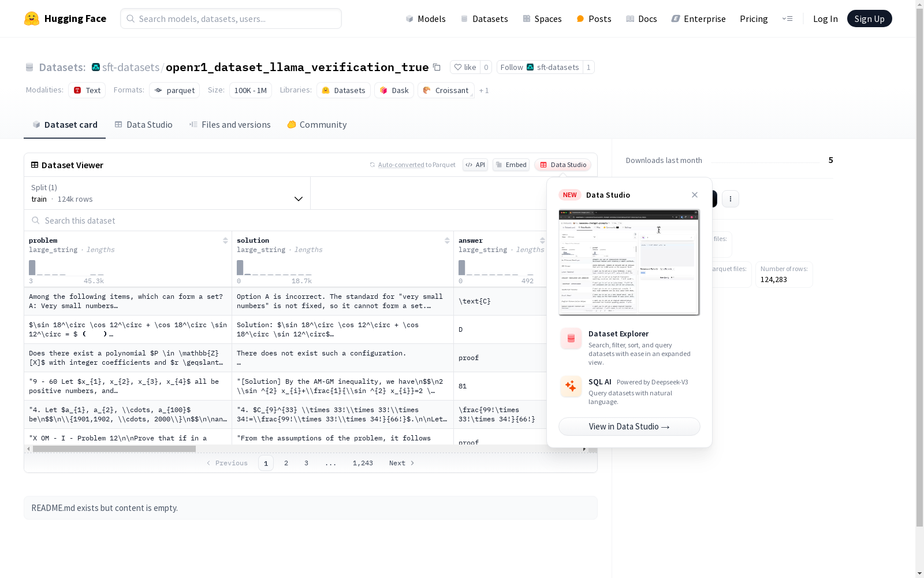This screenshot has width=924, height=578.
Task: Jump to last page 1,243
Action: (363, 463)
